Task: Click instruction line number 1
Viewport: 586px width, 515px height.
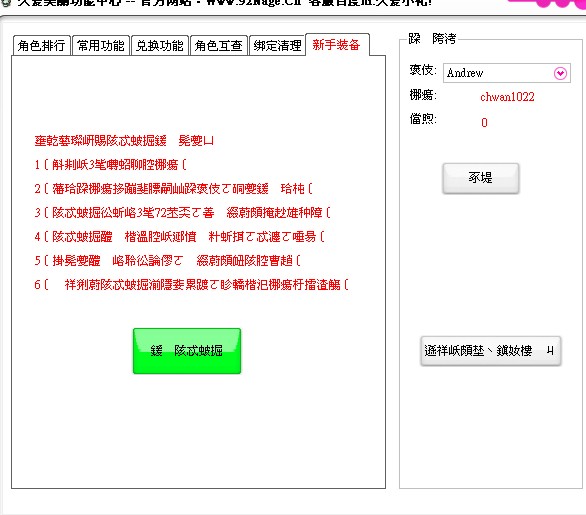Action: click(x=111, y=164)
